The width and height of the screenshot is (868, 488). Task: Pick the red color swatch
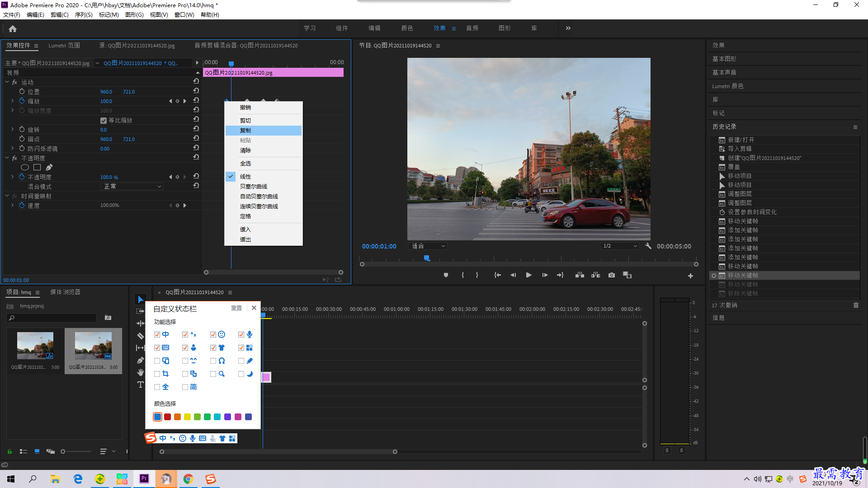coord(167,417)
